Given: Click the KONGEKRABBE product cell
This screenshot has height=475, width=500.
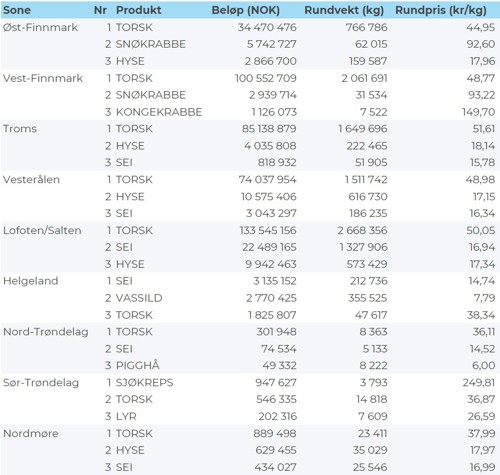Looking at the screenshot, I should click(159, 112).
